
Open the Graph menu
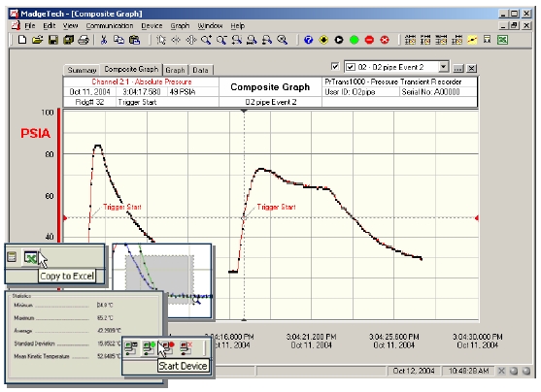coord(180,26)
